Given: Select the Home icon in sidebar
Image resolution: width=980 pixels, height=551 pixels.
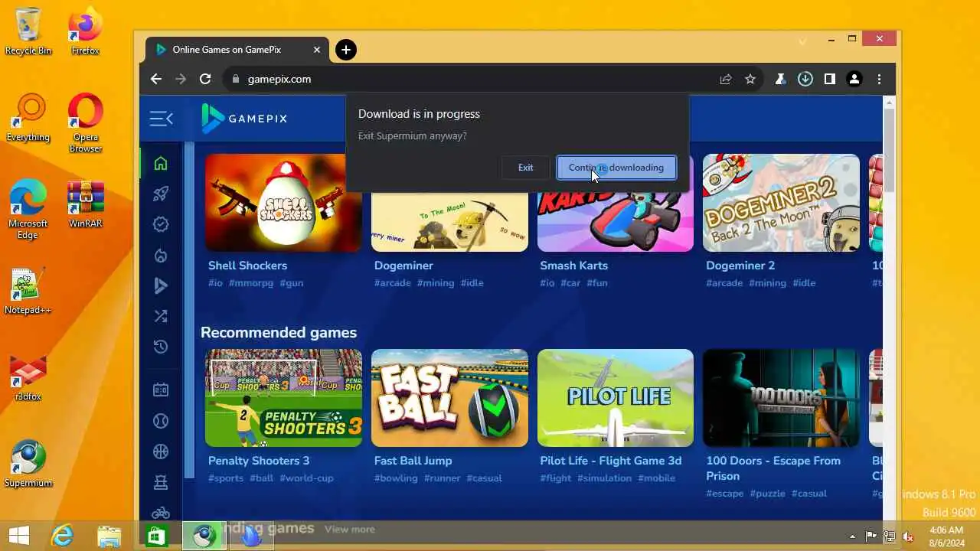Looking at the screenshot, I should coord(161,163).
